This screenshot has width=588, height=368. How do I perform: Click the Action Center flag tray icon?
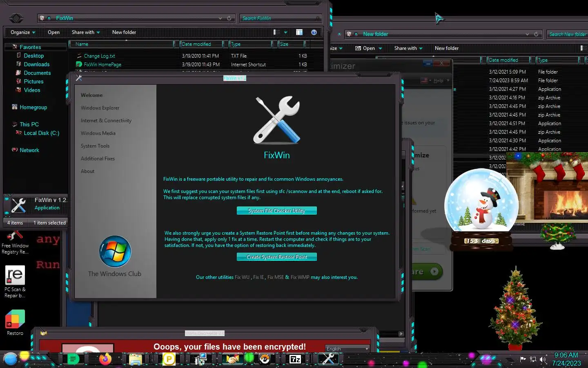(523, 359)
